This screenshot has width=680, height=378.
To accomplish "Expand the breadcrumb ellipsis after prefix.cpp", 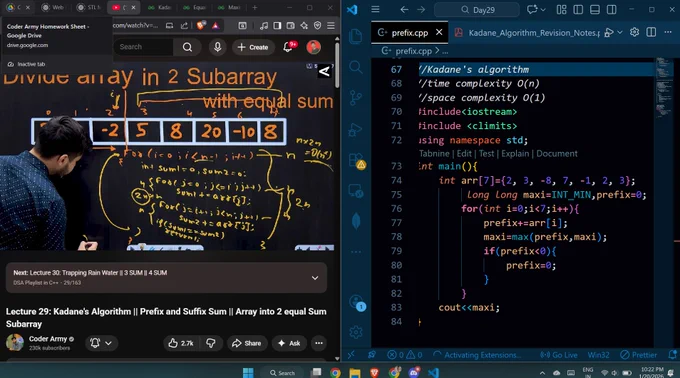I will [x=445, y=52].
